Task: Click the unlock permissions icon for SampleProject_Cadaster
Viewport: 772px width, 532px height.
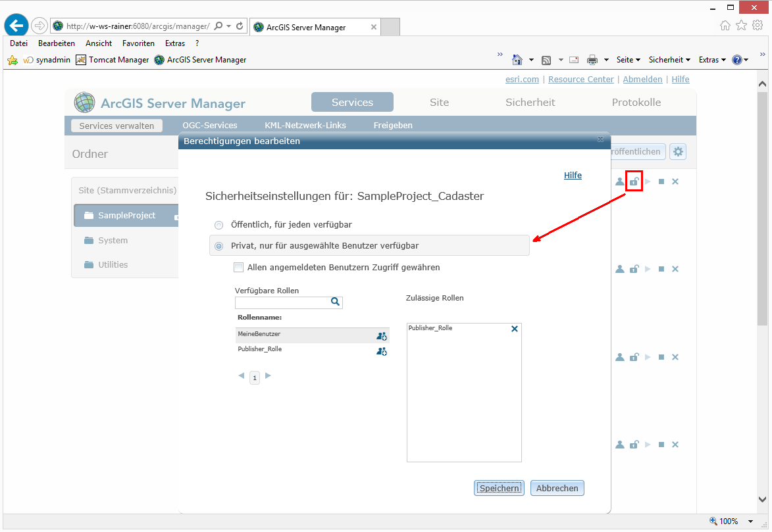Action: 634,181
